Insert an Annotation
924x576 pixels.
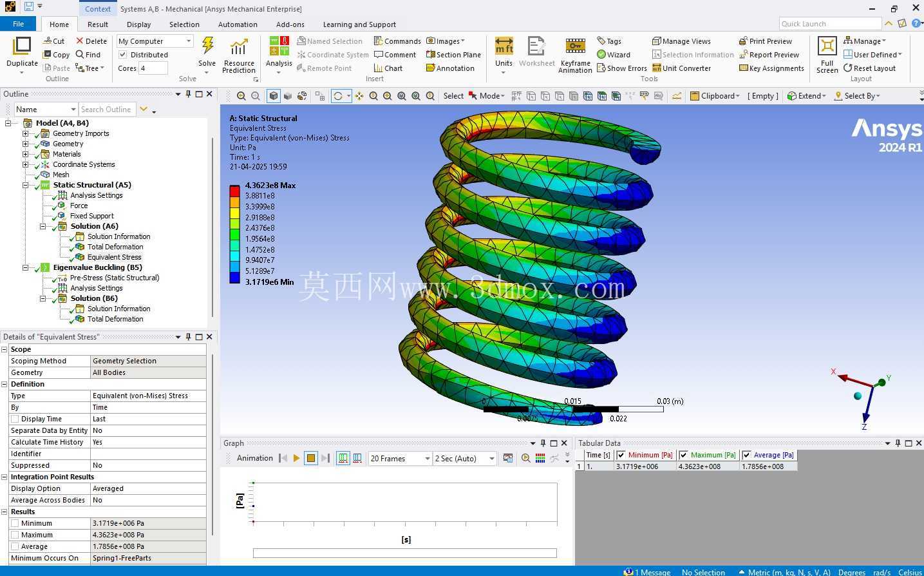(x=450, y=68)
